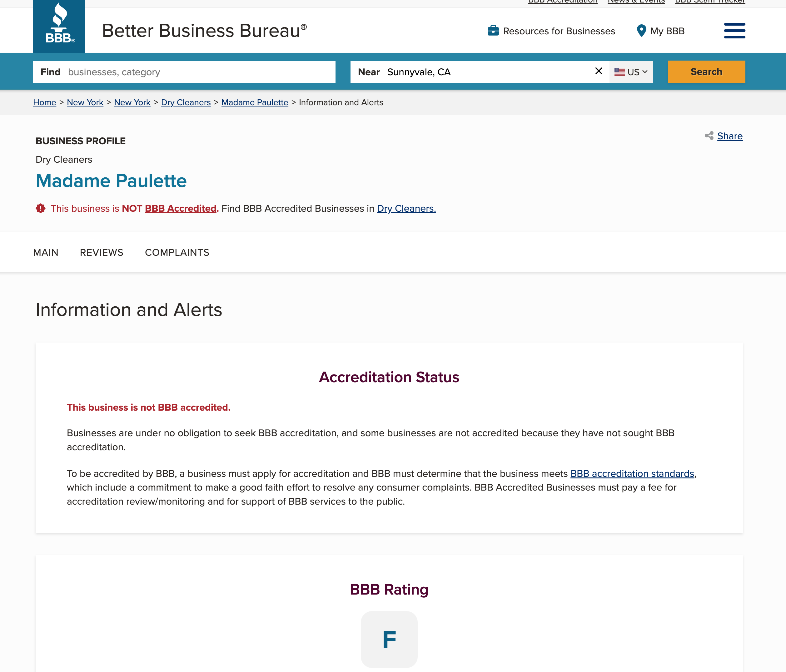
Task: Open the hamburger menu icon
Action: click(734, 31)
